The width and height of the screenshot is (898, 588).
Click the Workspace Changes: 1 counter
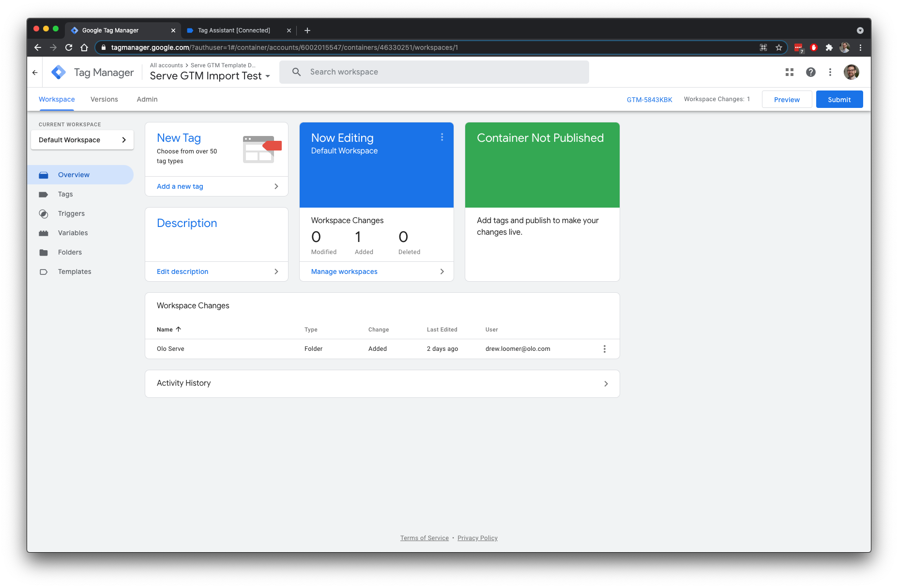(x=717, y=99)
